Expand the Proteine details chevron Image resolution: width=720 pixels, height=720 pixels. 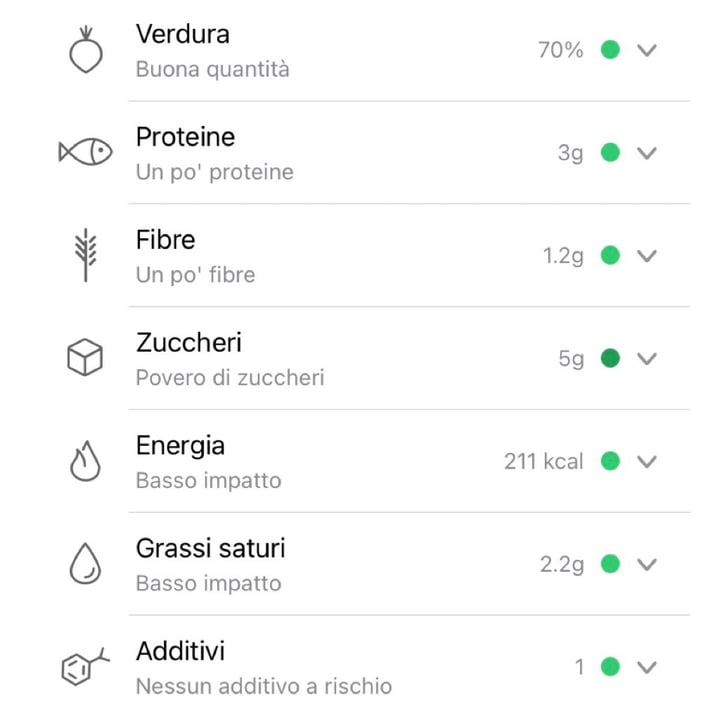tap(647, 152)
